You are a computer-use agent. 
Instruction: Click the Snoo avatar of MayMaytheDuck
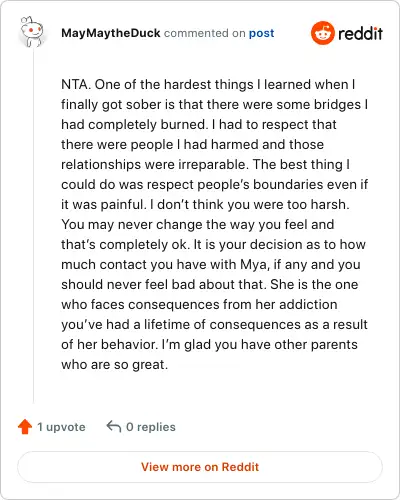[x=32, y=32]
